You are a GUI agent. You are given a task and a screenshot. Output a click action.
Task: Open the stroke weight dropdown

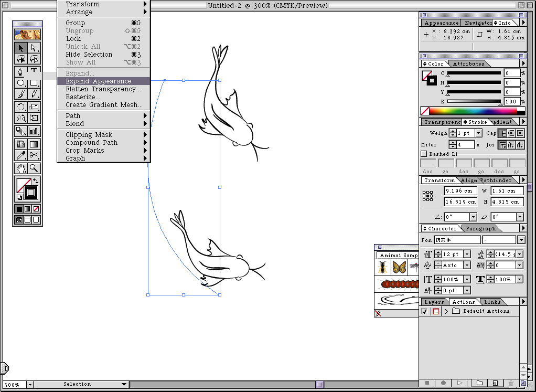point(479,133)
